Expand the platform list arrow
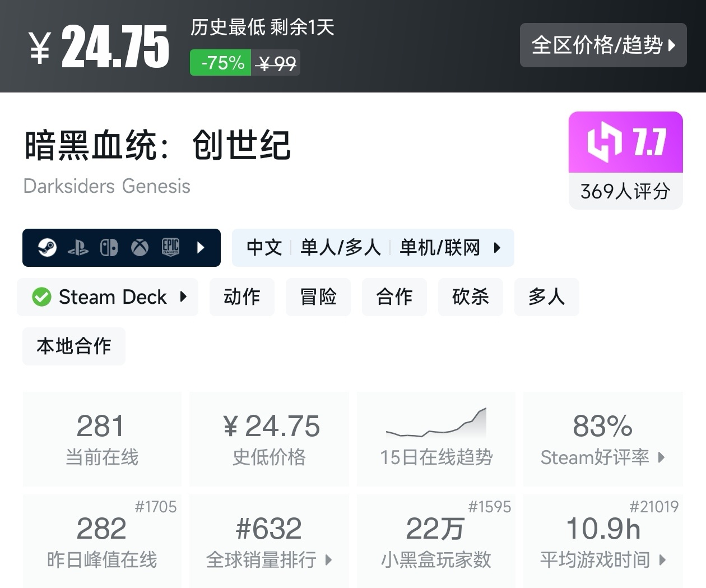The image size is (706, 588). [x=201, y=247]
